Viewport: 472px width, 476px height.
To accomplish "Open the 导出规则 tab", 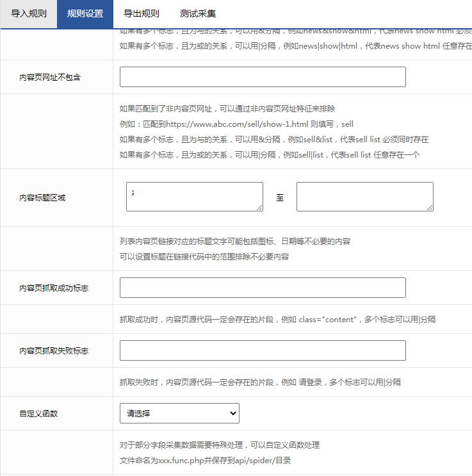I will point(142,13).
